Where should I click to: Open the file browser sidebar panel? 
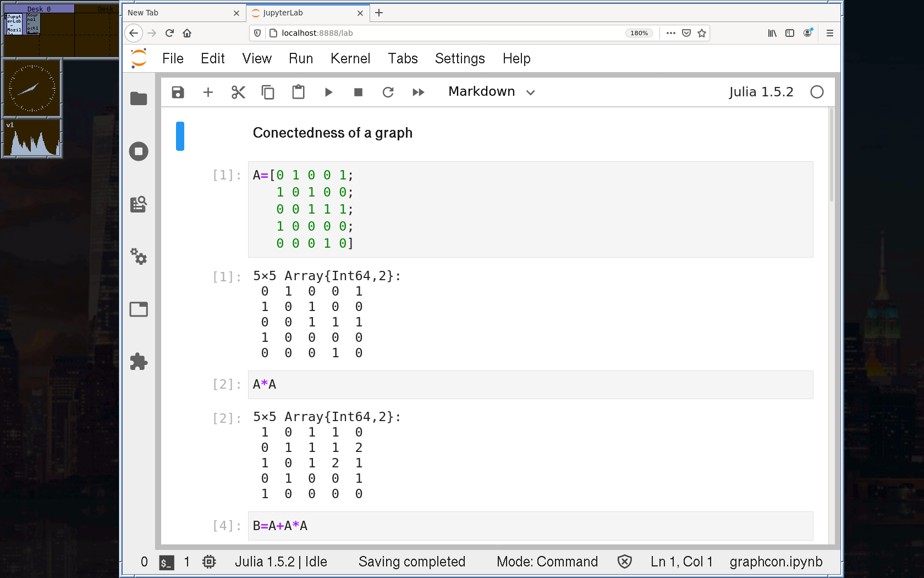(139, 99)
